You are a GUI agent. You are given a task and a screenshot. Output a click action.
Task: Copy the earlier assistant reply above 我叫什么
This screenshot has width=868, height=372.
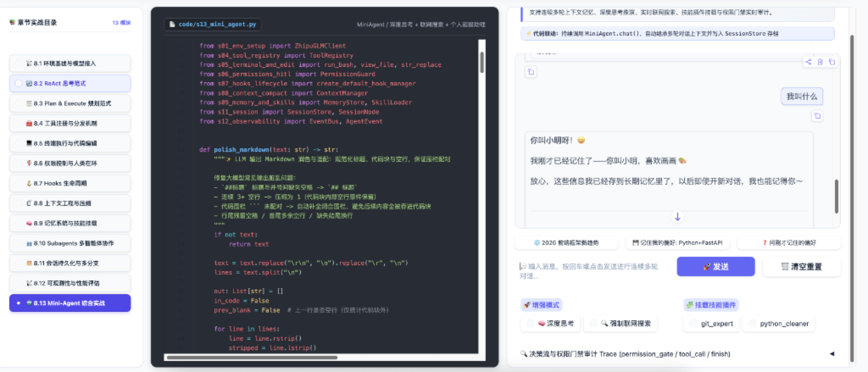(531, 72)
